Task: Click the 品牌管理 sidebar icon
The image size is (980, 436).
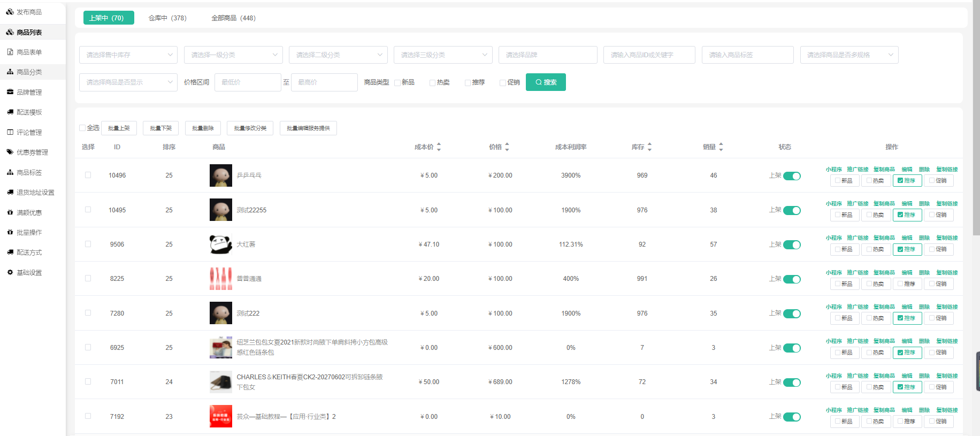Action: 10,92
